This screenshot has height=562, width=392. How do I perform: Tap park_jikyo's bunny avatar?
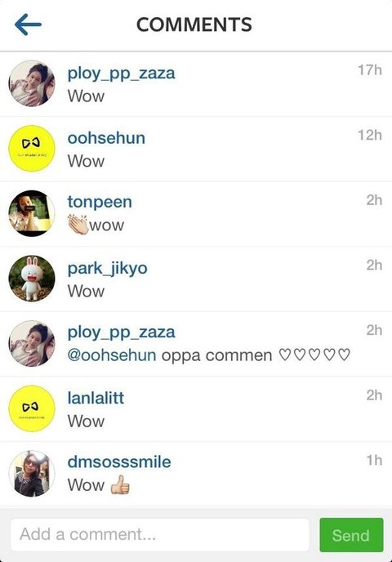pos(32,279)
